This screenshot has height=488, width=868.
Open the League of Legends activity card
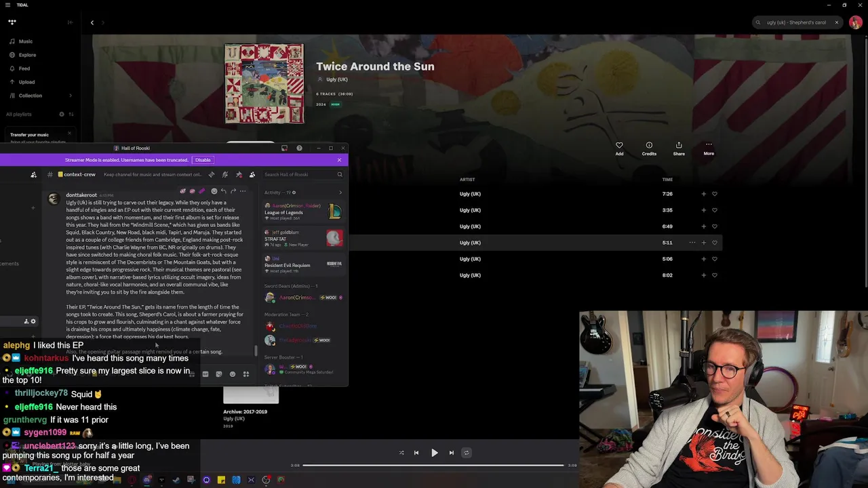tap(303, 212)
